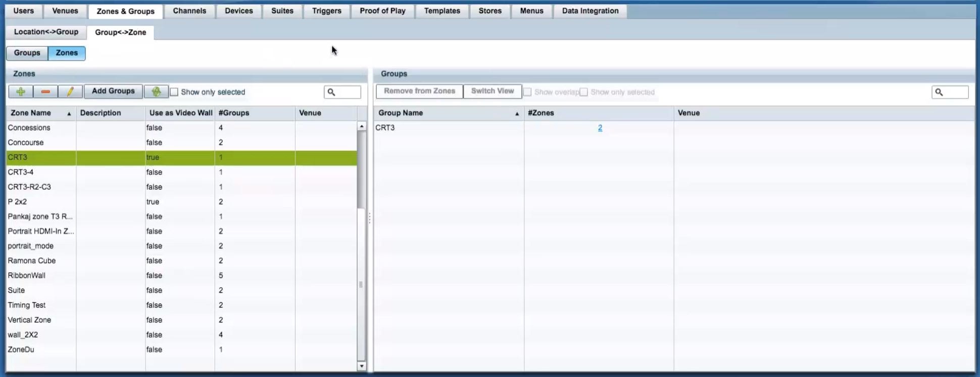Switch to Location<->Group subtab
This screenshot has width=980, height=377.
point(46,32)
